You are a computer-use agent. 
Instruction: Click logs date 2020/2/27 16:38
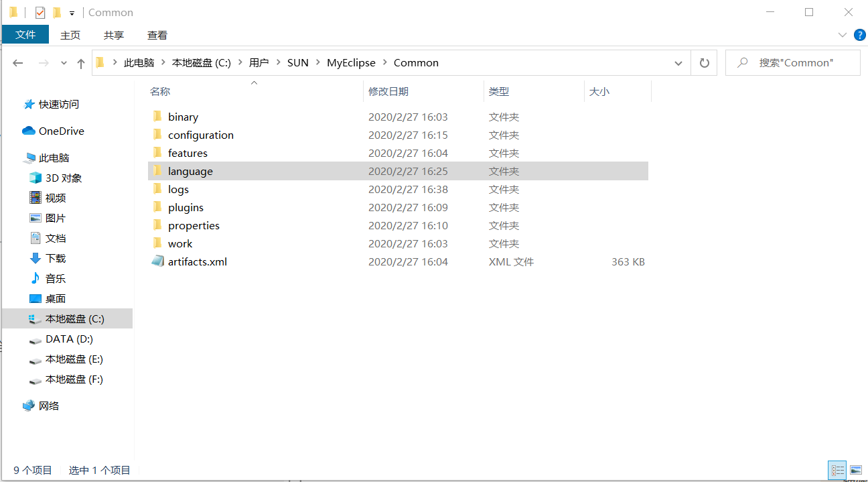click(408, 189)
